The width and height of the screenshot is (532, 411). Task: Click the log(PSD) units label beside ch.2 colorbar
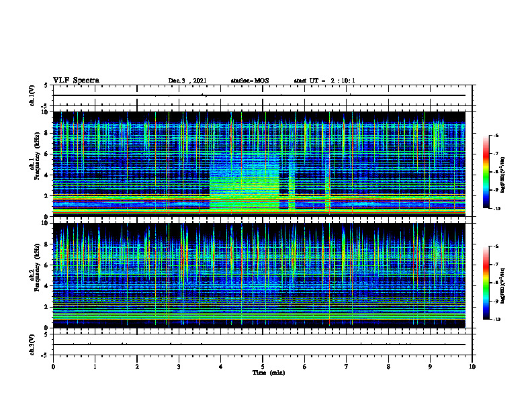503,285
